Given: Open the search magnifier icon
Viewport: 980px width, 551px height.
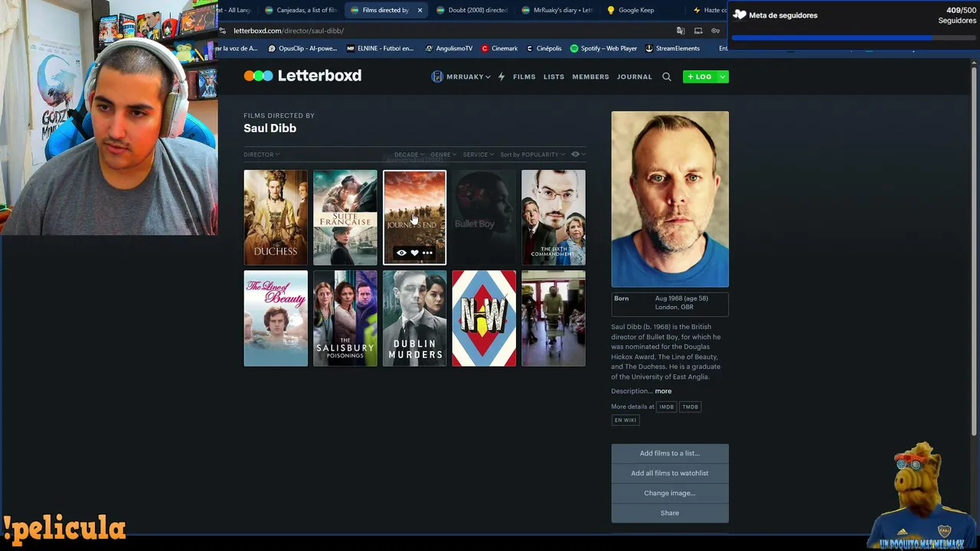Looking at the screenshot, I should click(x=667, y=77).
